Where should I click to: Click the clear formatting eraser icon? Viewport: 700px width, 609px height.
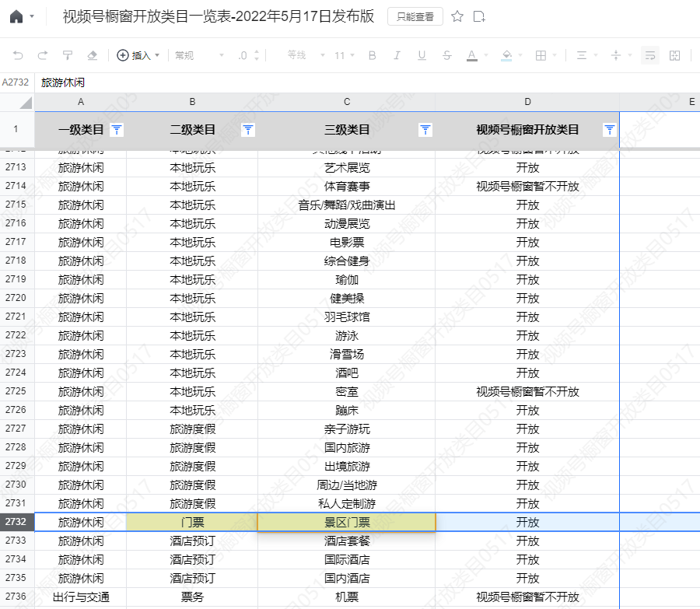point(93,55)
